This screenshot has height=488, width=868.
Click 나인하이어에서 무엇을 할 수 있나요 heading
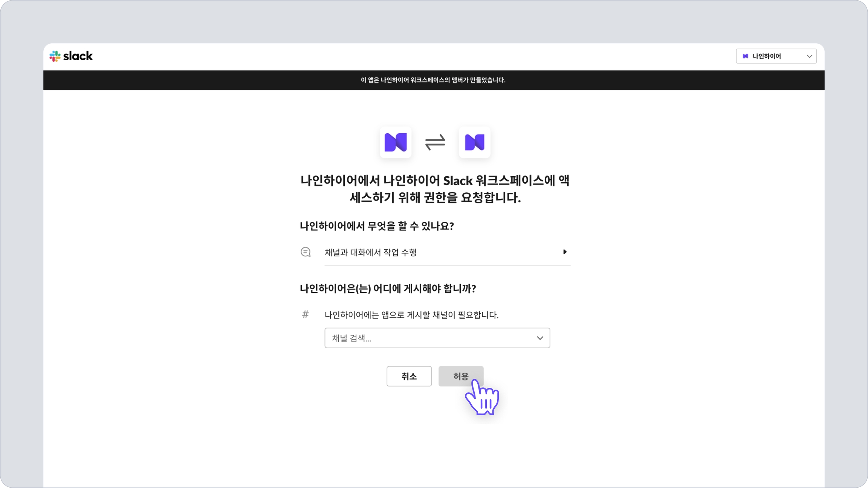377,226
